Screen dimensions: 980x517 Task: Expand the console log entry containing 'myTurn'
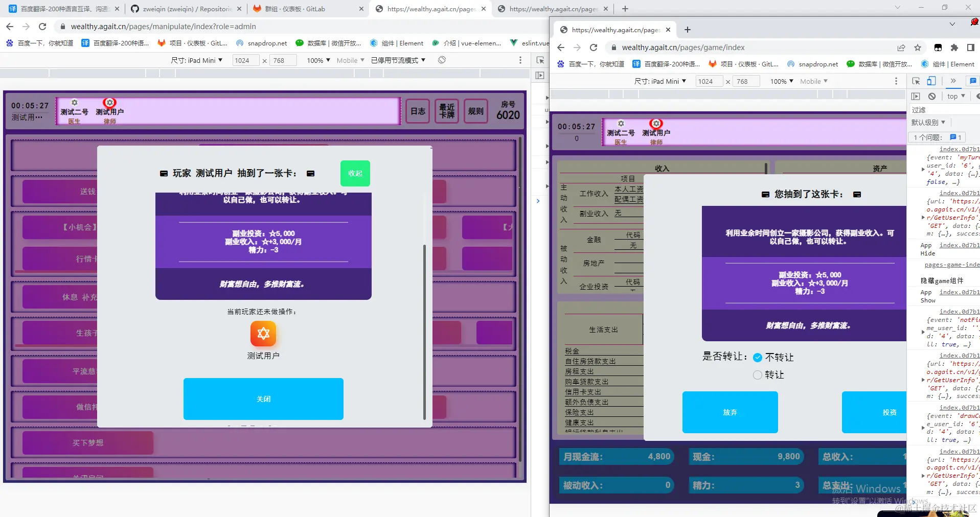click(923, 169)
